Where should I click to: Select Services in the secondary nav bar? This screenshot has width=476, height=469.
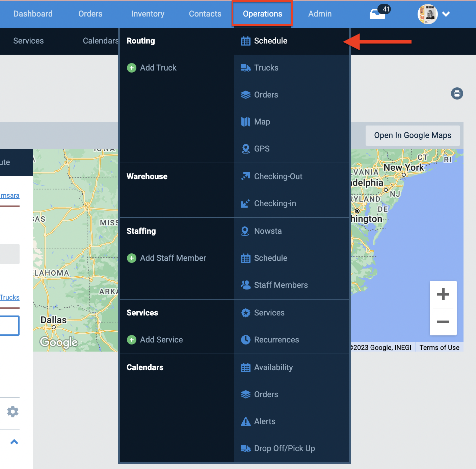point(29,41)
